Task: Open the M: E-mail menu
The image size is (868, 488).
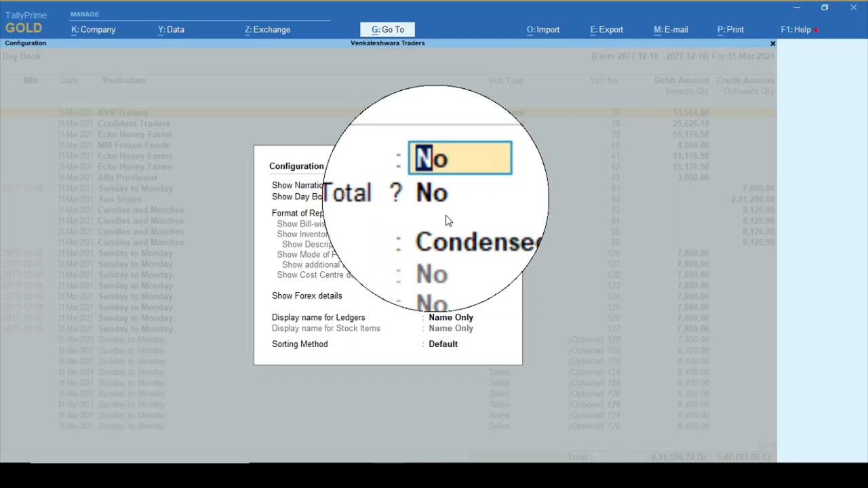Action: click(671, 30)
